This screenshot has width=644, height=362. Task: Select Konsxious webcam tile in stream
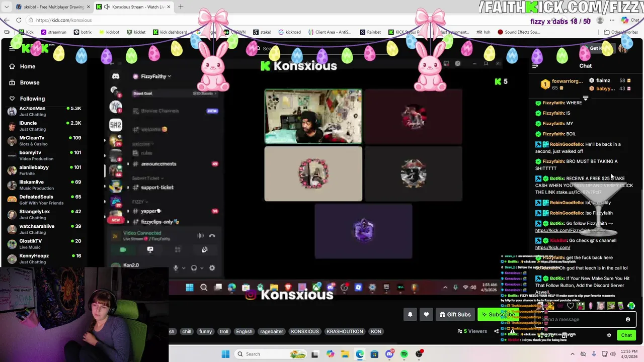tap(313, 117)
